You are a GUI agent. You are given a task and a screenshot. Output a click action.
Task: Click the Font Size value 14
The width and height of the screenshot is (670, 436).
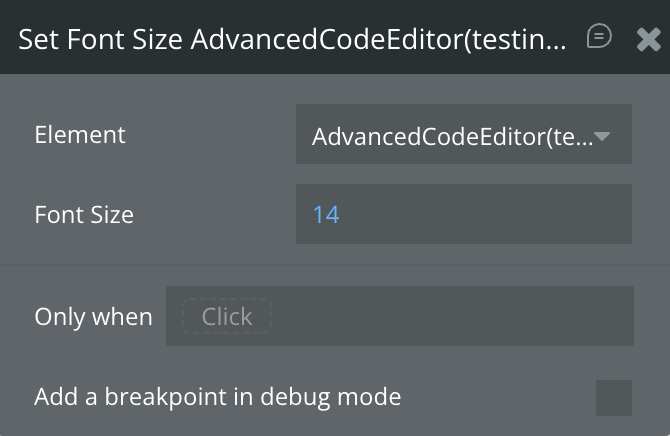(326, 214)
